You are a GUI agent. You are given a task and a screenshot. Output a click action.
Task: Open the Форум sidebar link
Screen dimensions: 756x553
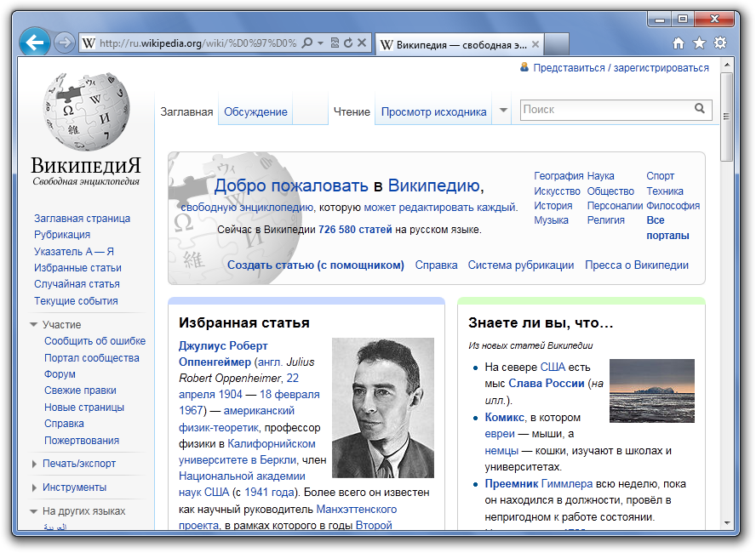(60, 374)
